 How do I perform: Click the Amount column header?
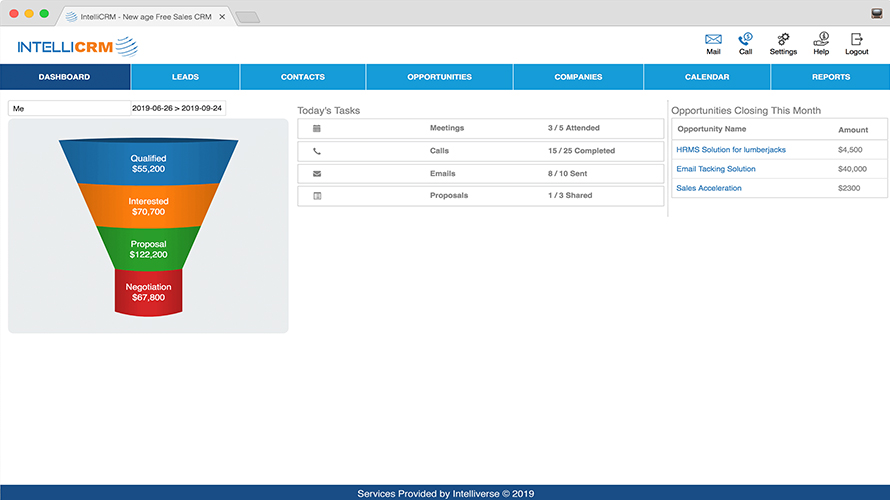853,130
